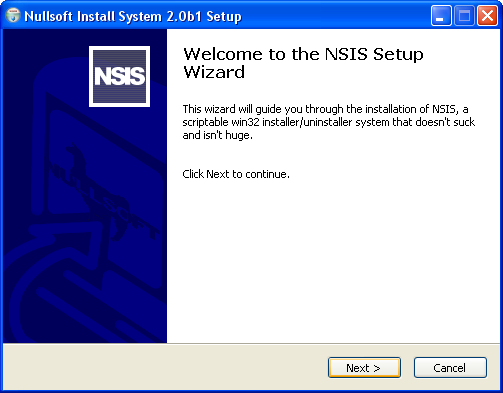The width and height of the screenshot is (503, 393).
Task: Click the empty white area below the instructions
Action: click(333, 260)
